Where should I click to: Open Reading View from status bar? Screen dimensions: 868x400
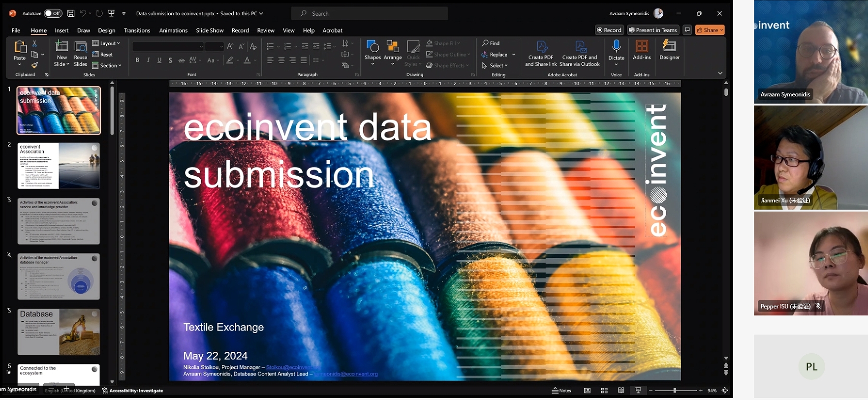pyautogui.click(x=621, y=391)
